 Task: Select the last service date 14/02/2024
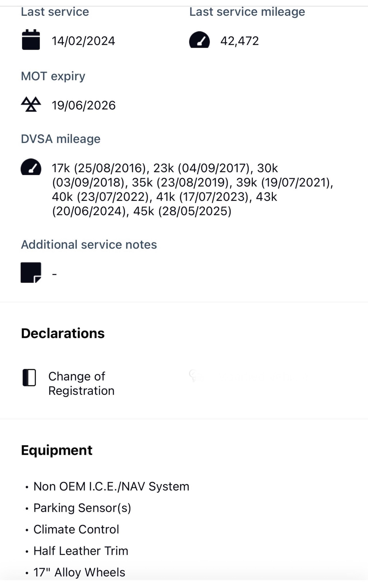[x=83, y=41]
